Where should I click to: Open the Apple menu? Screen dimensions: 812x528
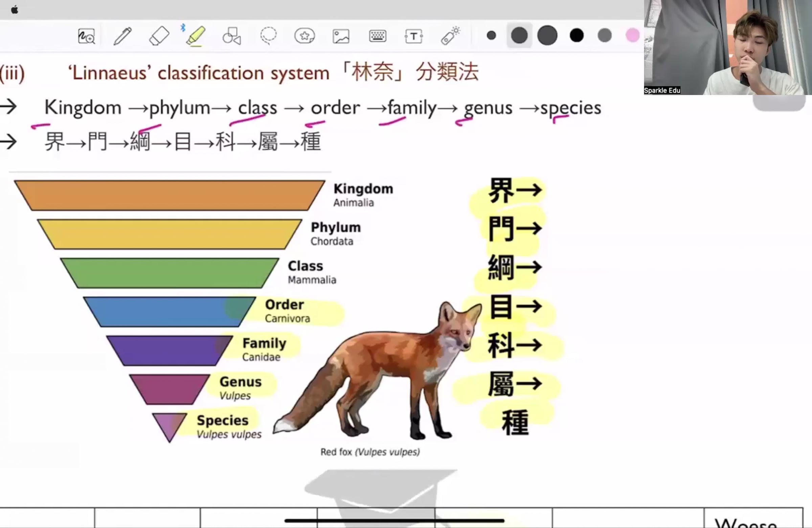pos(14,9)
